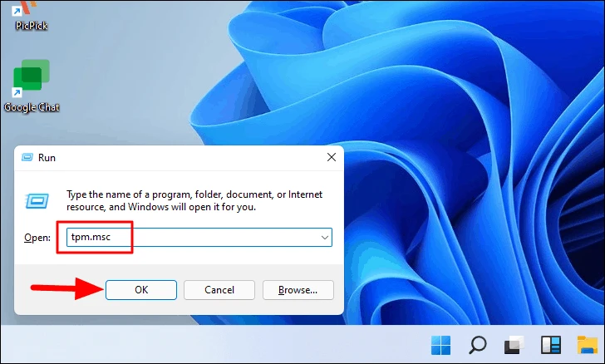This screenshot has height=364, width=605.
Task: Open Task View on the taskbar
Action: tap(514, 345)
